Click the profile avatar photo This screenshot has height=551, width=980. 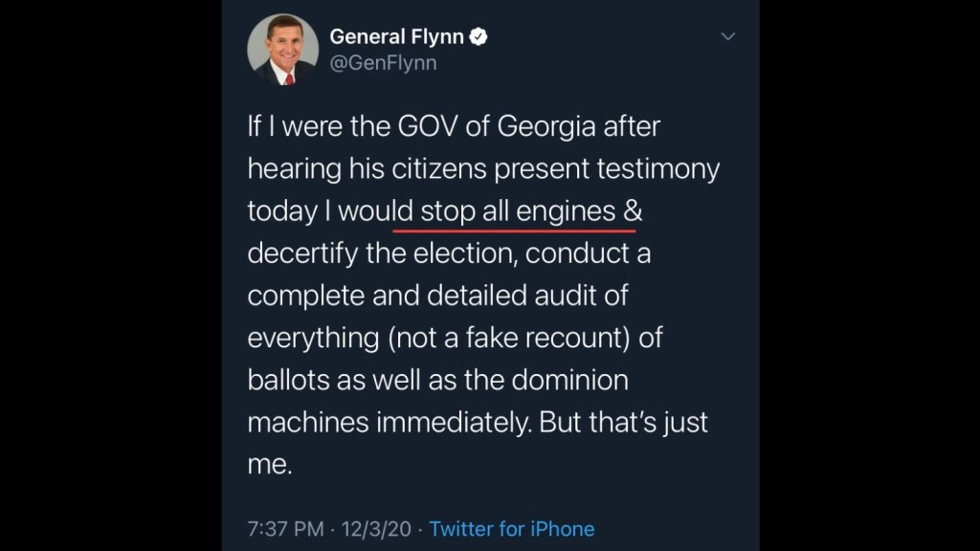tap(282, 50)
